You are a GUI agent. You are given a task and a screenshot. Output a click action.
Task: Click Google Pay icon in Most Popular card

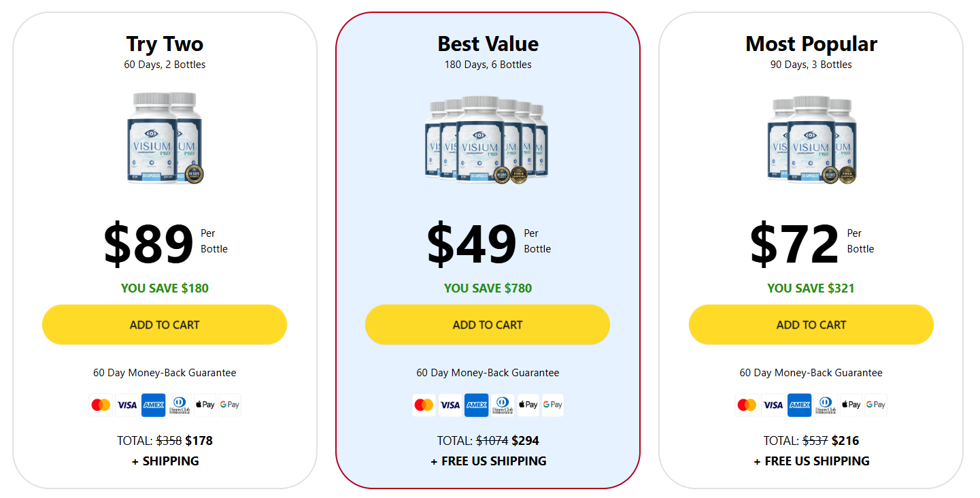tap(876, 405)
